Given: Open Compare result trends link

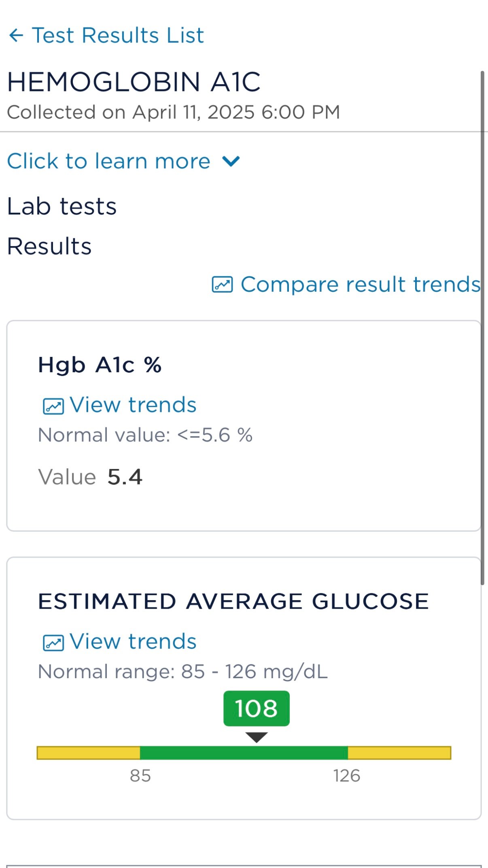Looking at the screenshot, I should (x=360, y=284).
